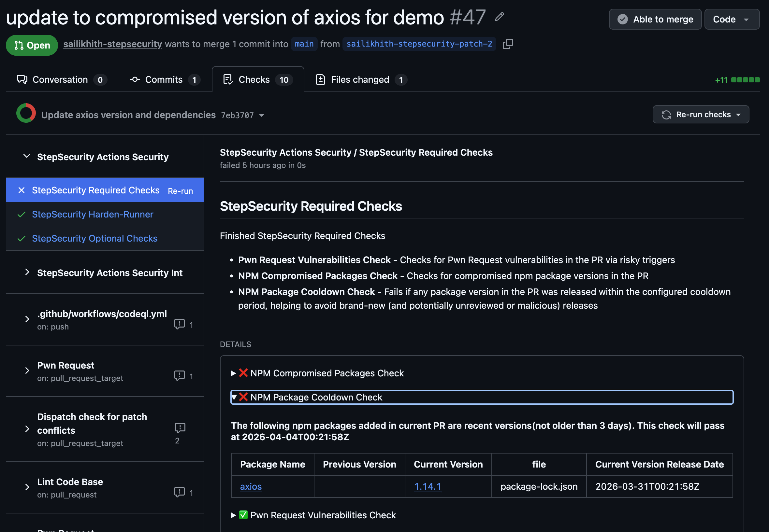The width and height of the screenshot is (769, 532).
Task: Click the check status donut icon
Action: click(26, 113)
